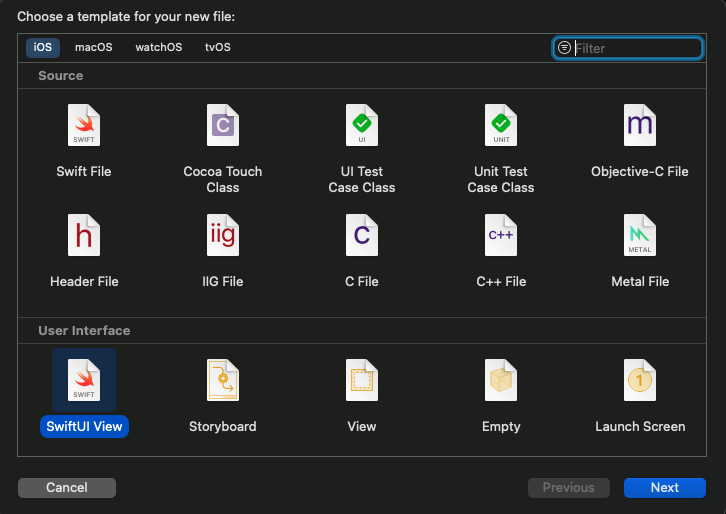Switch to the macOS platform tab
This screenshot has height=514, width=726.
94,48
